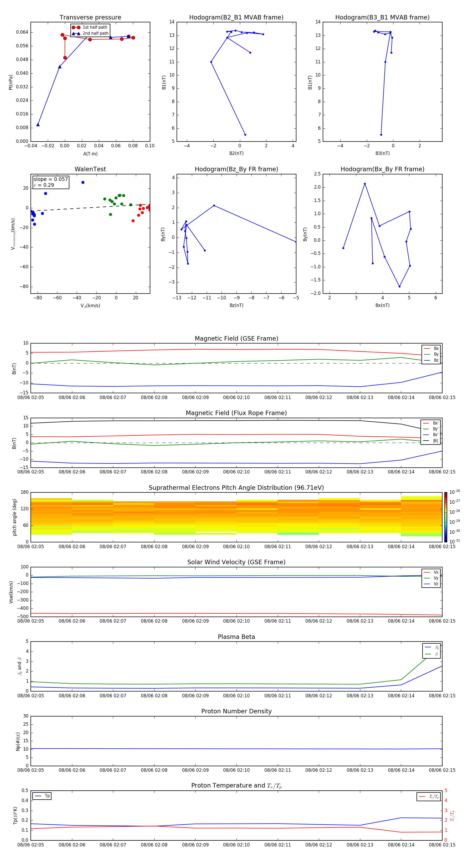Viewport: 473px width, 868px height.
Task: Click the 'WalenTest' plot title
Action: point(90,169)
